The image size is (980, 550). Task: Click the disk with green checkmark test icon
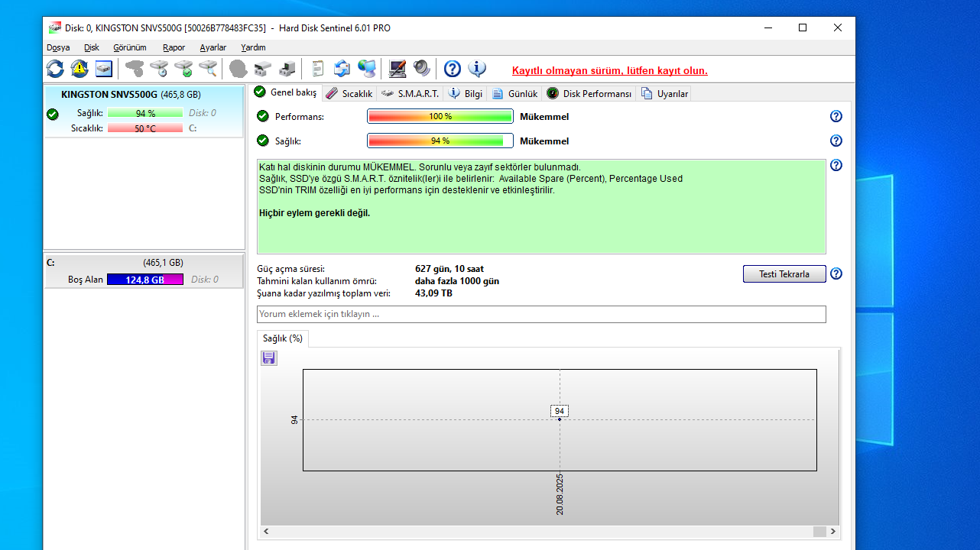point(183,69)
